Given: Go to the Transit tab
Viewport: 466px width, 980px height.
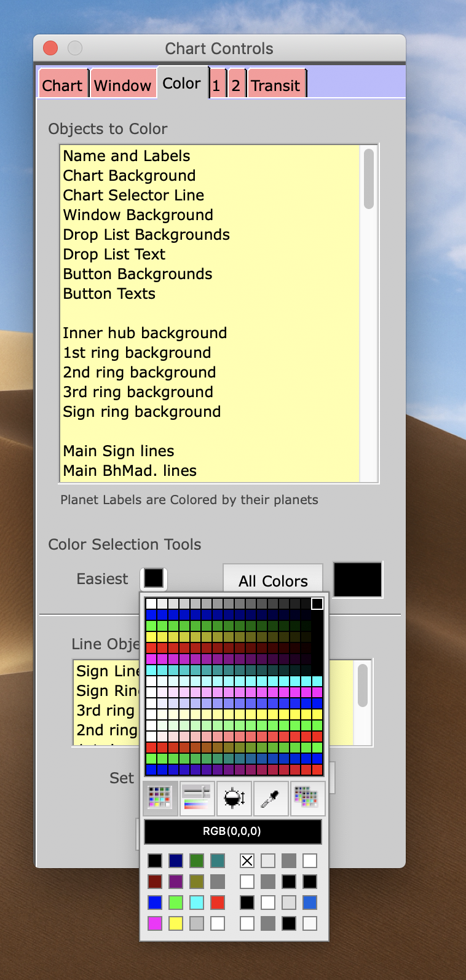Looking at the screenshot, I should [x=275, y=85].
